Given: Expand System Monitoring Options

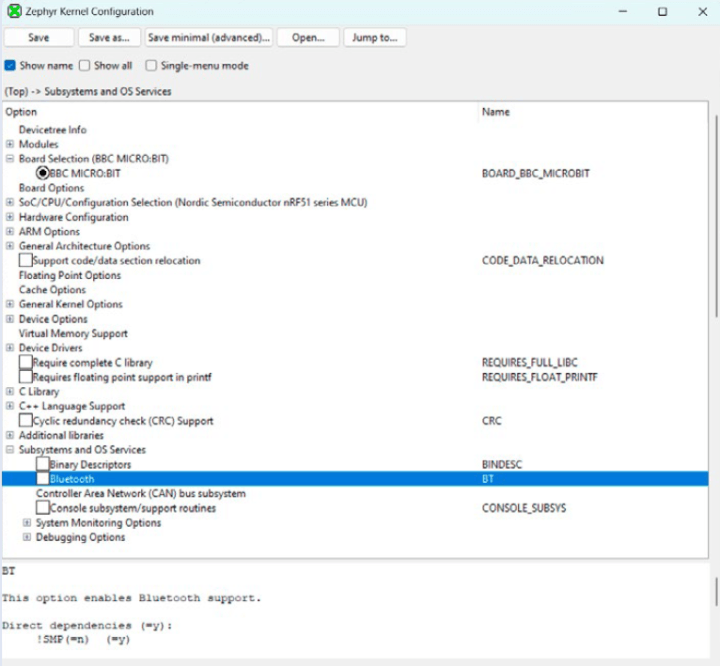Looking at the screenshot, I should tap(27, 523).
